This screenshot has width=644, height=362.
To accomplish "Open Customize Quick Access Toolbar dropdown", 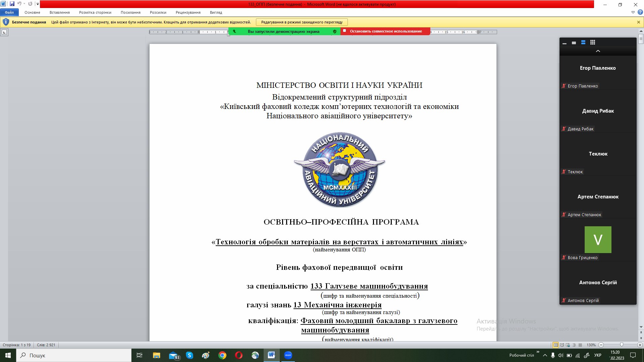I will point(38,4).
